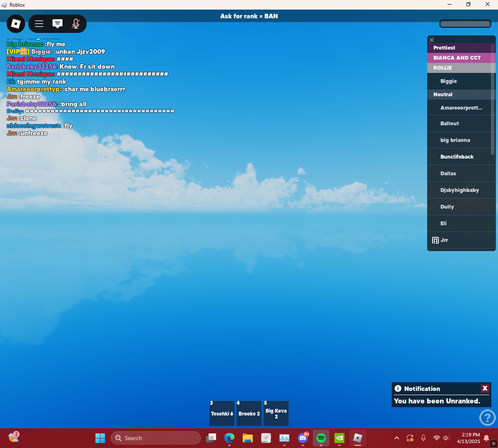This screenshot has width=498, height=448.
Task: Close the player list panel X
Action: [x=432, y=40]
